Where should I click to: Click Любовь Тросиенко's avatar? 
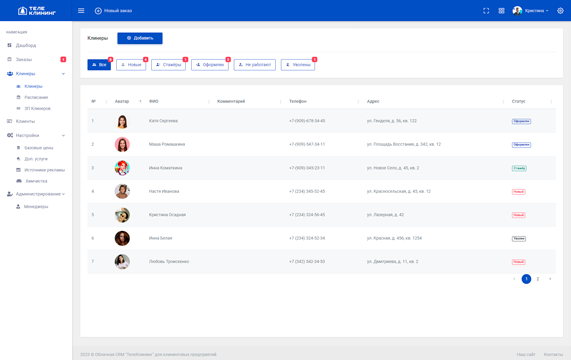click(122, 262)
